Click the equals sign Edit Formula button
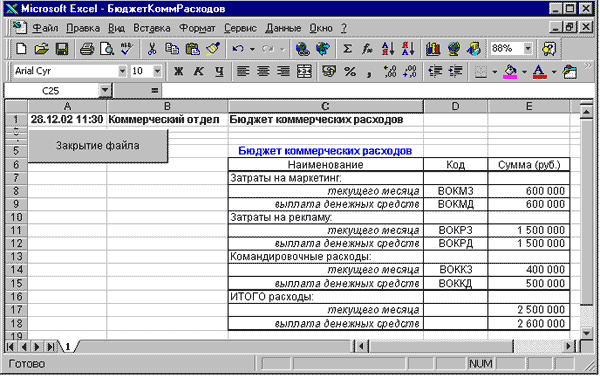Screen dimensions: 600x378 pyautogui.click(x=154, y=91)
